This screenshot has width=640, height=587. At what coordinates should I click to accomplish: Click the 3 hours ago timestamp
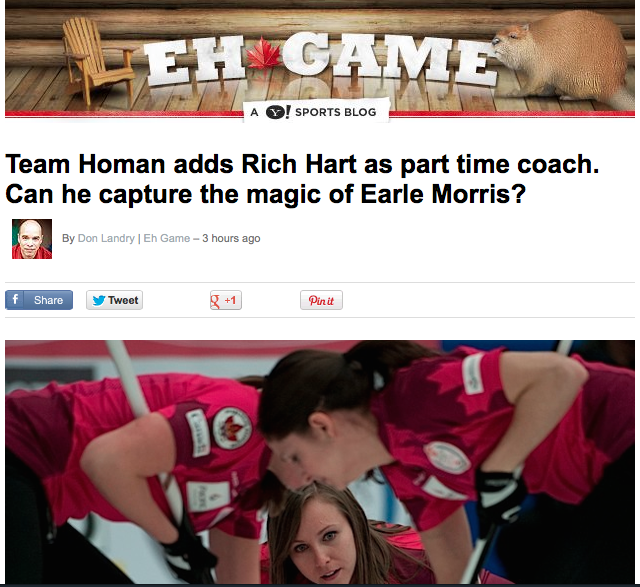coord(231,238)
